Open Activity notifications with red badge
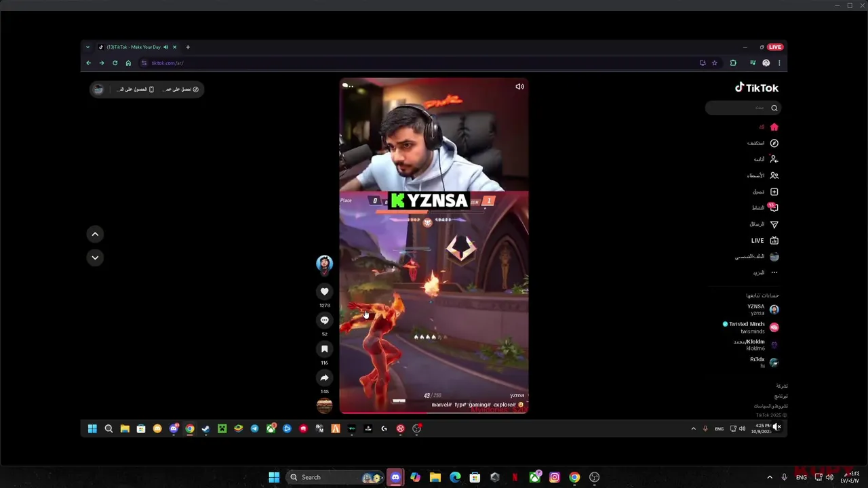868x488 pixels. 773,207
